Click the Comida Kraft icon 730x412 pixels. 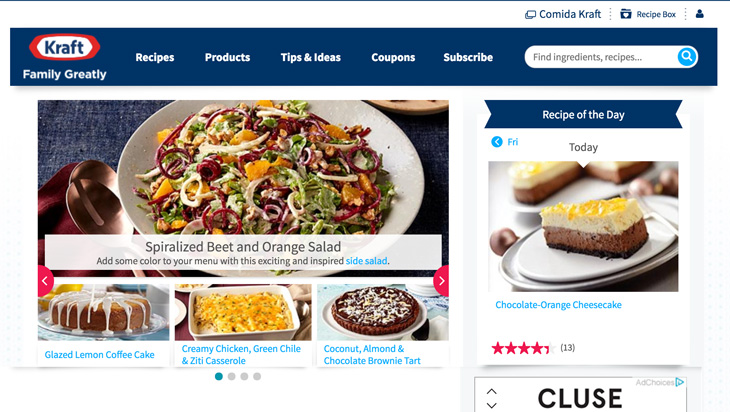pyautogui.click(x=530, y=15)
